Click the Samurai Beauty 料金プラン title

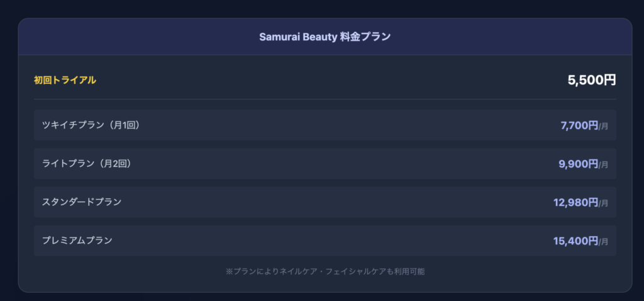click(x=325, y=37)
